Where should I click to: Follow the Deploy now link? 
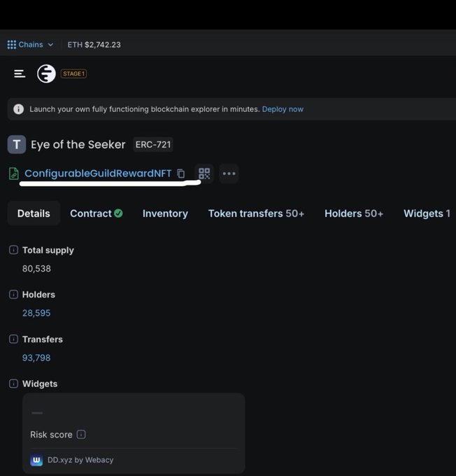(283, 109)
